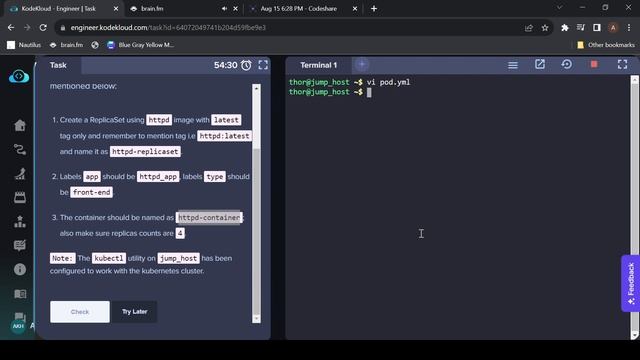Click the jump_host text in note
Viewport: 640px width, 360px height.
(x=178, y=258)
